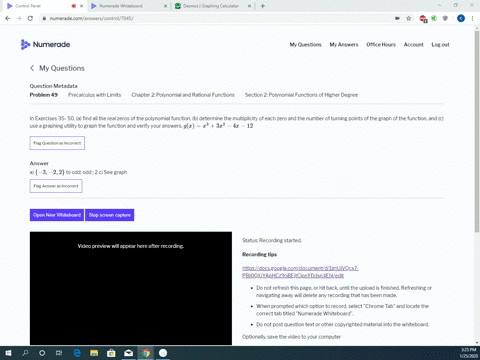Click the browser forward arrow
Viewport: 480px width, 360px height.
pyautogui.click(x=19, y=18)
